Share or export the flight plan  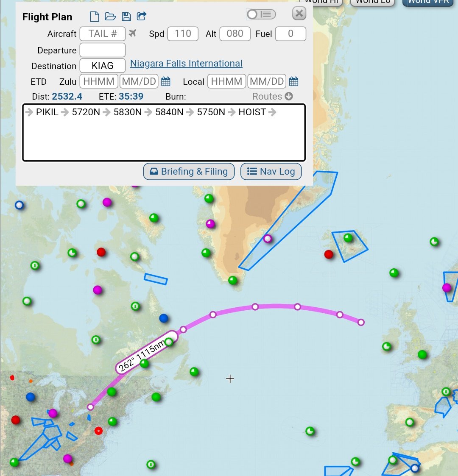[x=142, y=16]
